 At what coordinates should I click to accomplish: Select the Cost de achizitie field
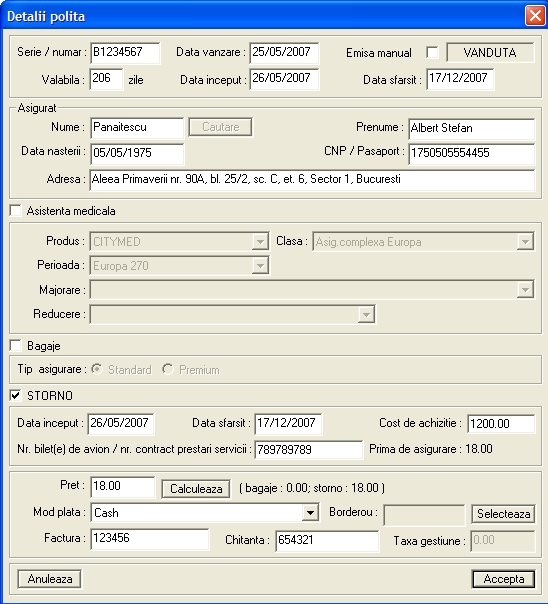[x=501, y=424]
